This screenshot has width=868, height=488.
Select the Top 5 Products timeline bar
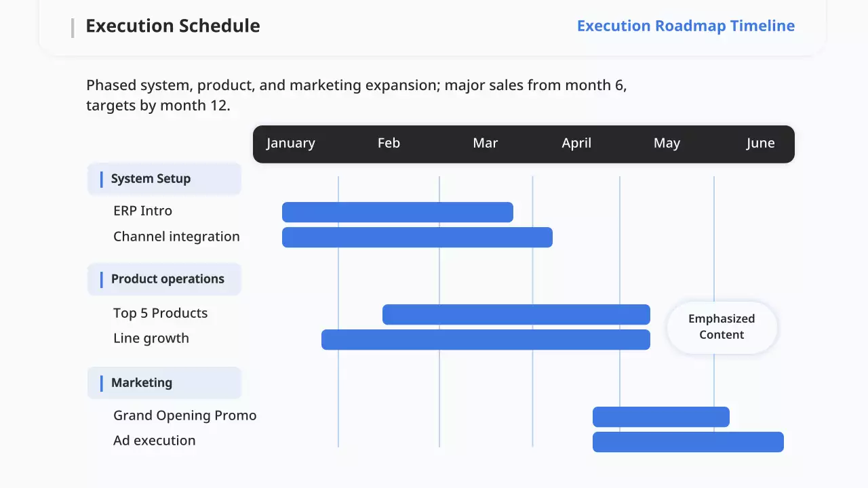pyautogui.click(x=516, y=314)
